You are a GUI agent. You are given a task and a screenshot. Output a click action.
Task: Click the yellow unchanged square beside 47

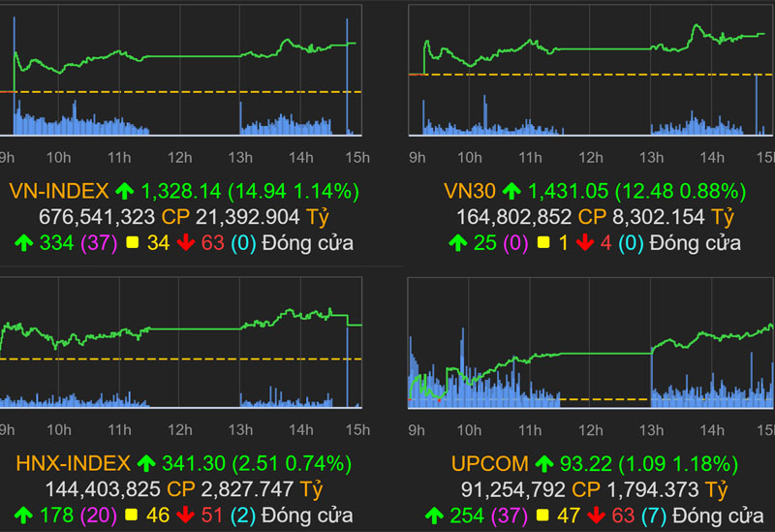click(542, 516)
